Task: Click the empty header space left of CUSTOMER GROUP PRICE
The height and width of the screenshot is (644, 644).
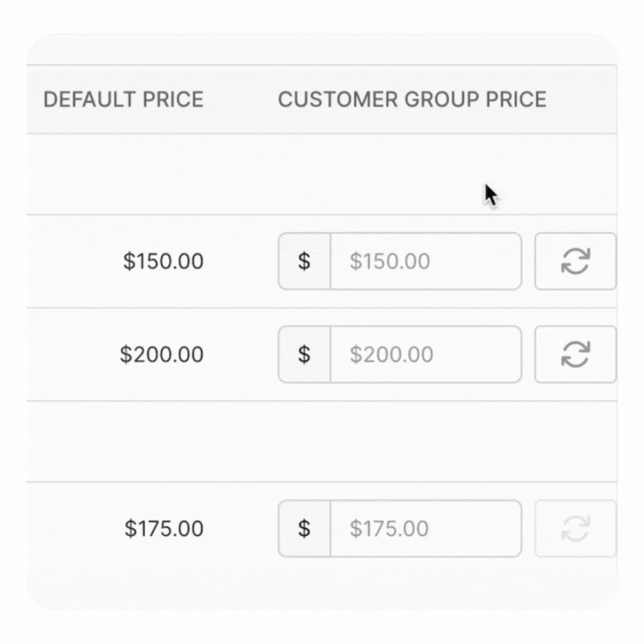Action: tap(240, 100)
